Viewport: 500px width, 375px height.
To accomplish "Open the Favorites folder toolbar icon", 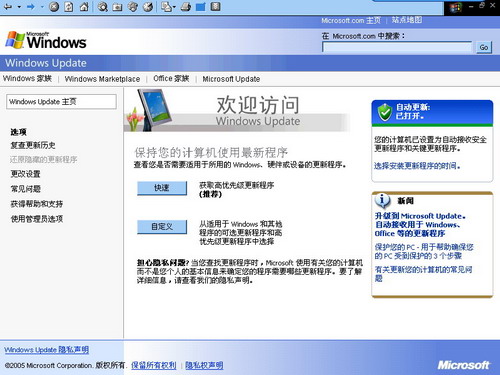I will point(117,7).
